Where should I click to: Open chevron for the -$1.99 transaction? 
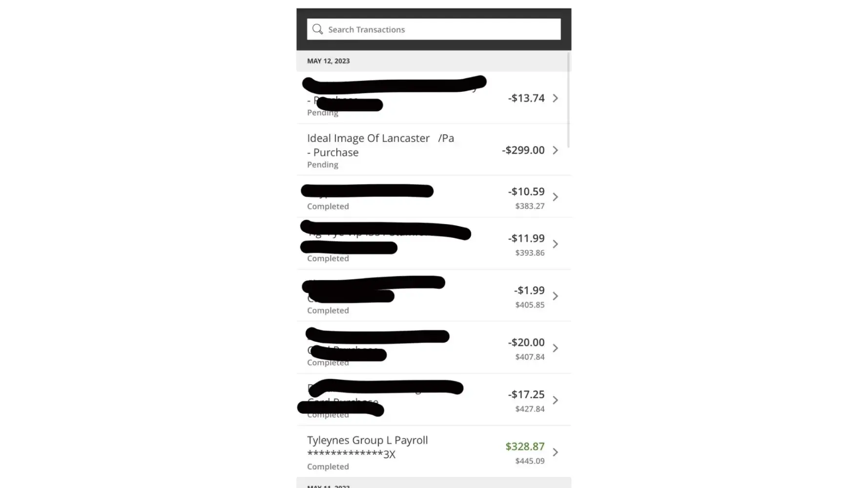(x=556, y=296)
